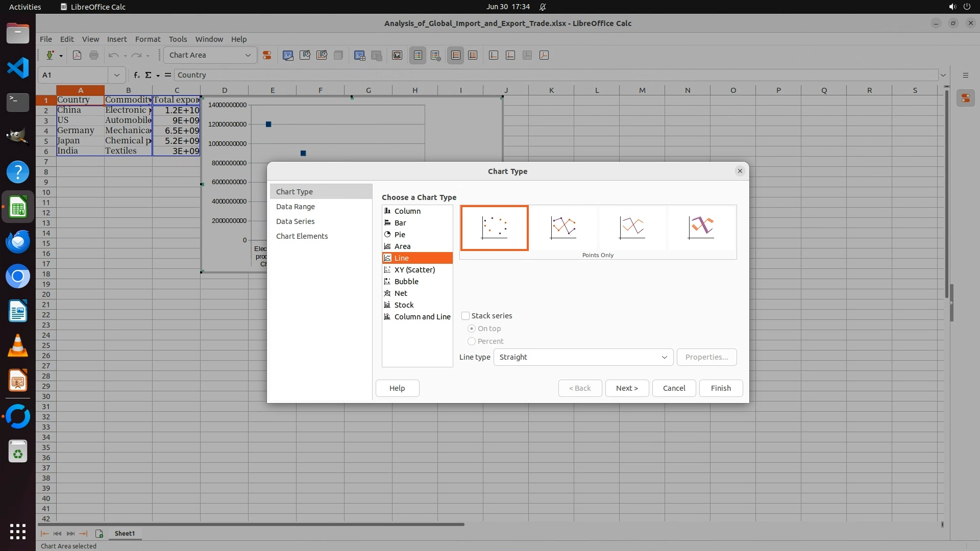Click the Next > button
The height and width of the screenshot is (551, 980).
coord(626,388)
